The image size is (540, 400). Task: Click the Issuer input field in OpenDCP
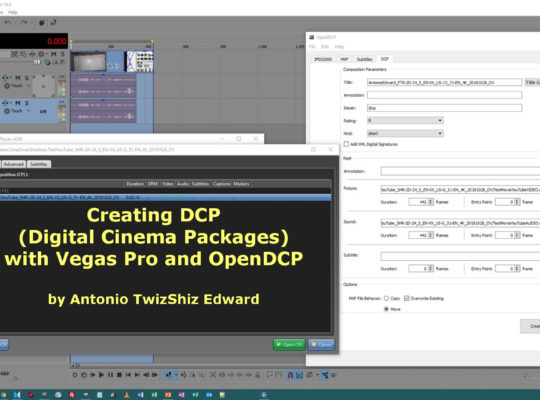point(444,108)
